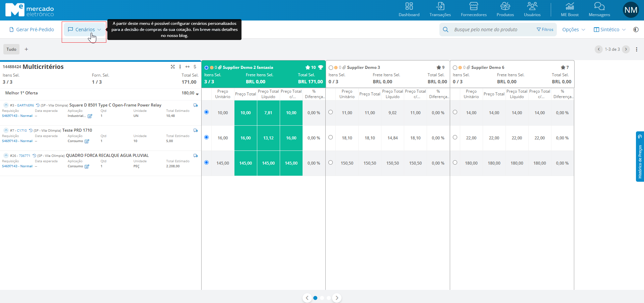Open the Mensagens chat icon
Viewport: 644px width, 303px height.
point(599,6)
